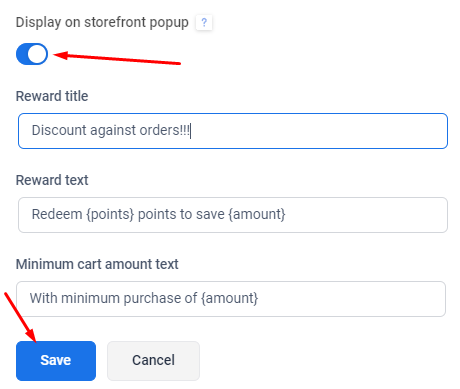Disable the Display on storefront popup switch
460x389 pixels.
32,54
